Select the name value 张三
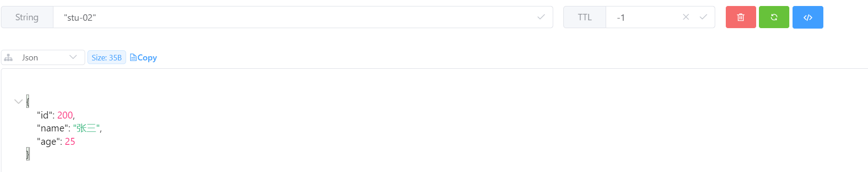This screenshot has width=868, height=172. pyautogui.click(x=87, y=128)
